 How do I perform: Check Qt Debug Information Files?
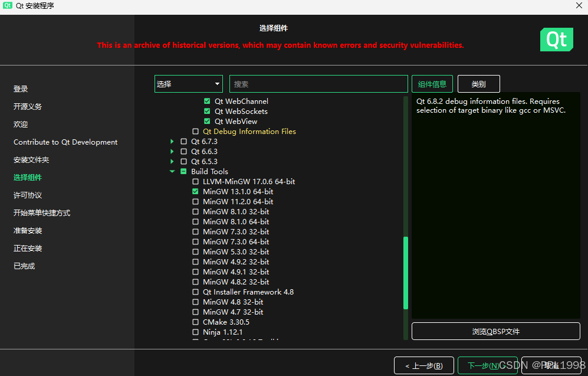click(195, 132)
